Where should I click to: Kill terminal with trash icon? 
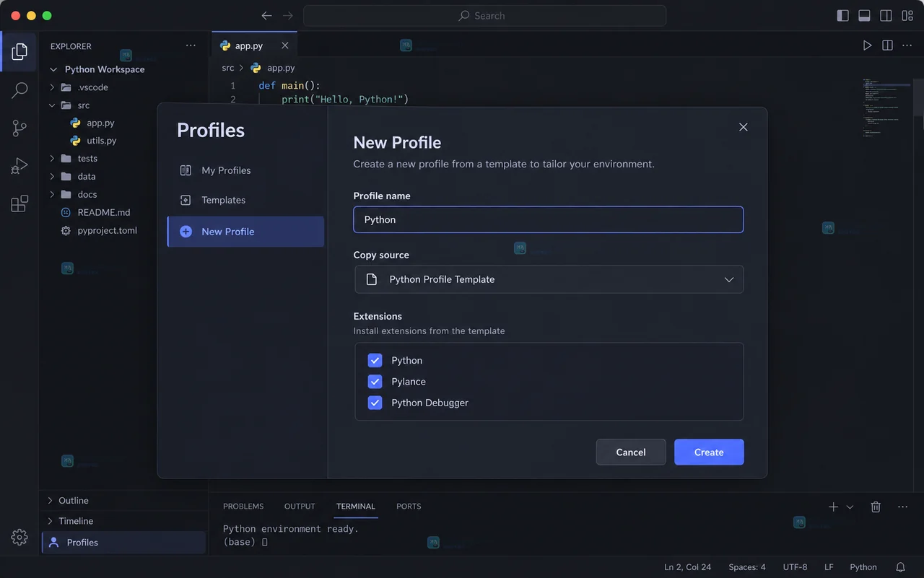coord(876,507)
